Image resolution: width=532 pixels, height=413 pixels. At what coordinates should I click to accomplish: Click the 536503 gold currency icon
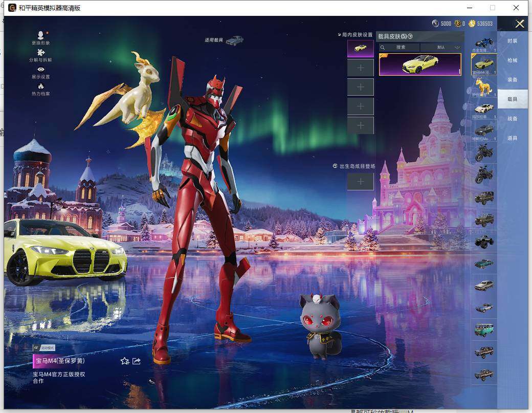click(472, 24)
